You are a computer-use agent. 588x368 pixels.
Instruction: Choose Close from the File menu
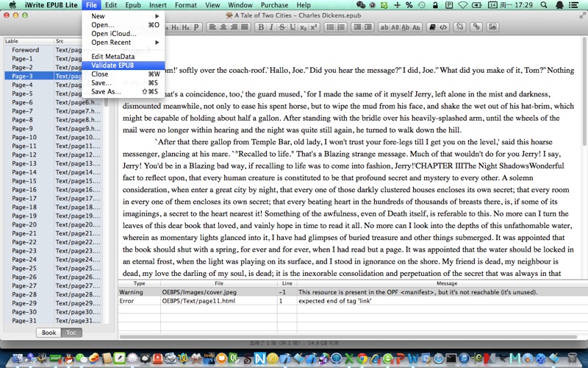[x=123, y=74]
